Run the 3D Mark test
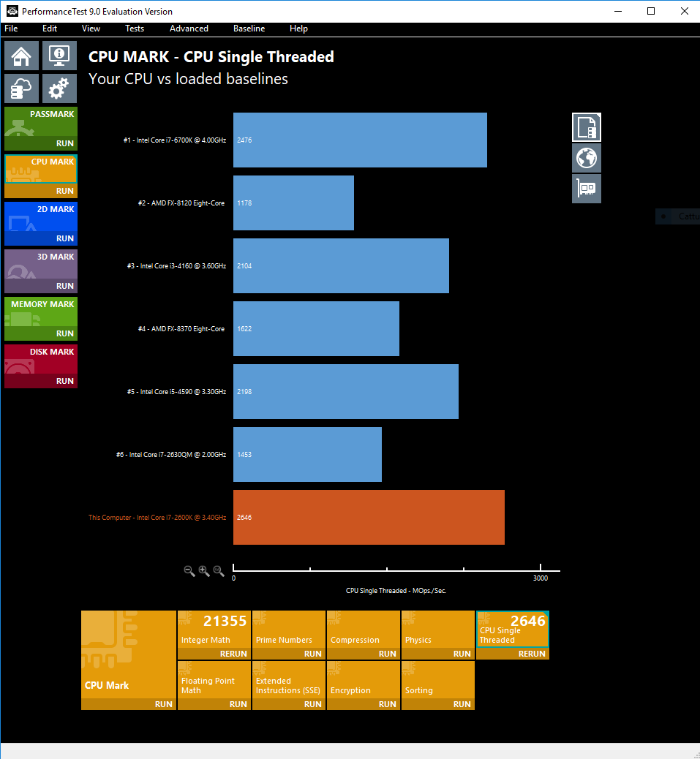700x759 pixels. pyautogui.click(x=41, y=286)
